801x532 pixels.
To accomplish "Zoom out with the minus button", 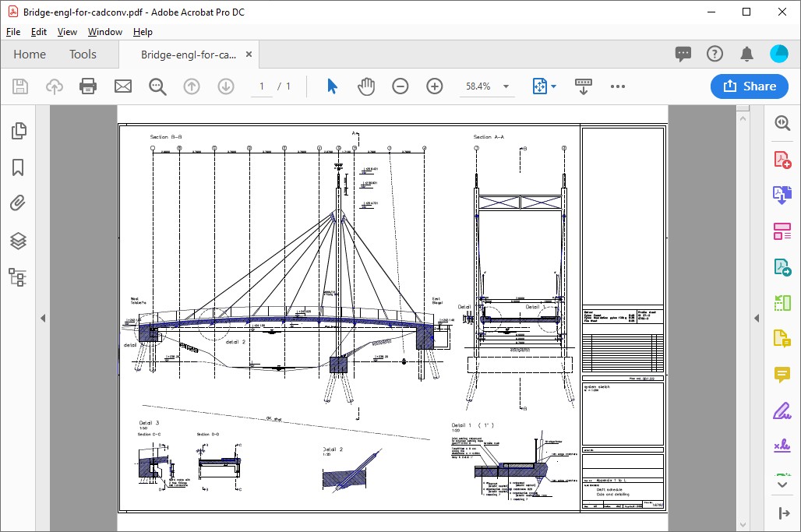I will coord(400,86).
